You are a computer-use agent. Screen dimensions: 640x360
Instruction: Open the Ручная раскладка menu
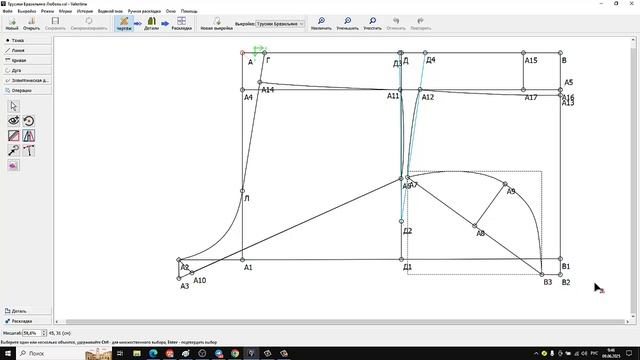pyautogui.click(x=144, y=11)
